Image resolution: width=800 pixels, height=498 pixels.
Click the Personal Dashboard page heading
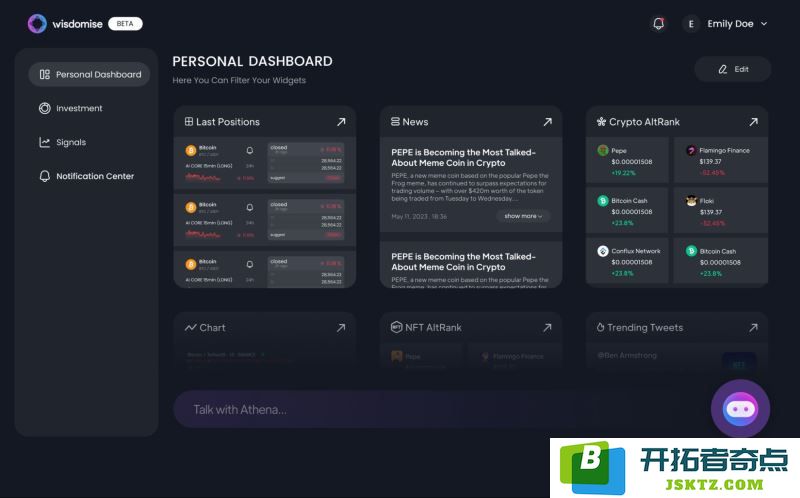click(253, 61)
